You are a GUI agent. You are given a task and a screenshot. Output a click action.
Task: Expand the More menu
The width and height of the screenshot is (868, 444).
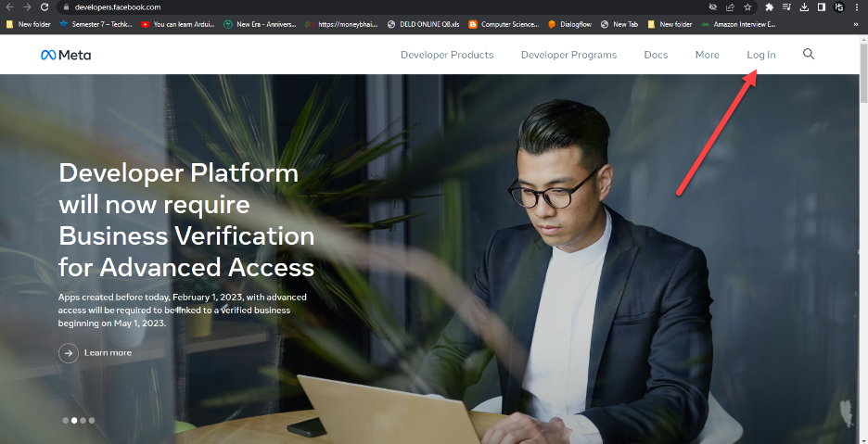click(707, 55)
